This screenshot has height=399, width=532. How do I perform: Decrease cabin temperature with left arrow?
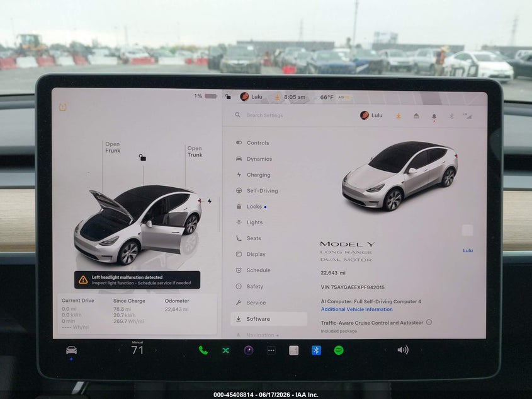point(120,350)
